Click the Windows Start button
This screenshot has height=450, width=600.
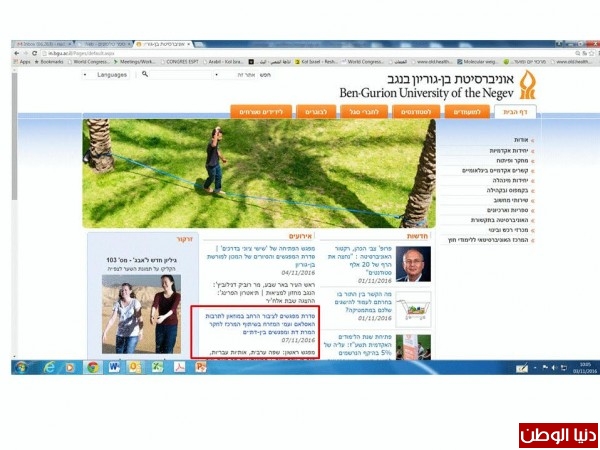click(x=21, y=367)
